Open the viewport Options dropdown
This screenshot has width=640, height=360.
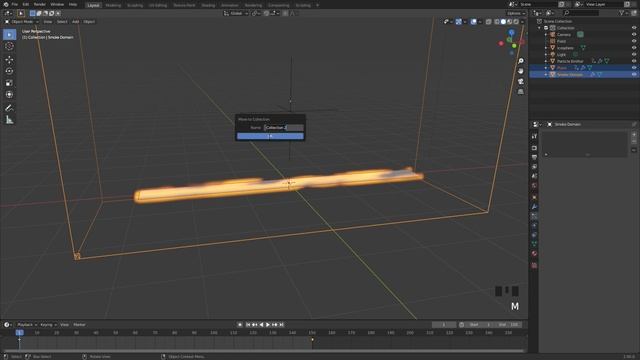(x=516, y=13)
